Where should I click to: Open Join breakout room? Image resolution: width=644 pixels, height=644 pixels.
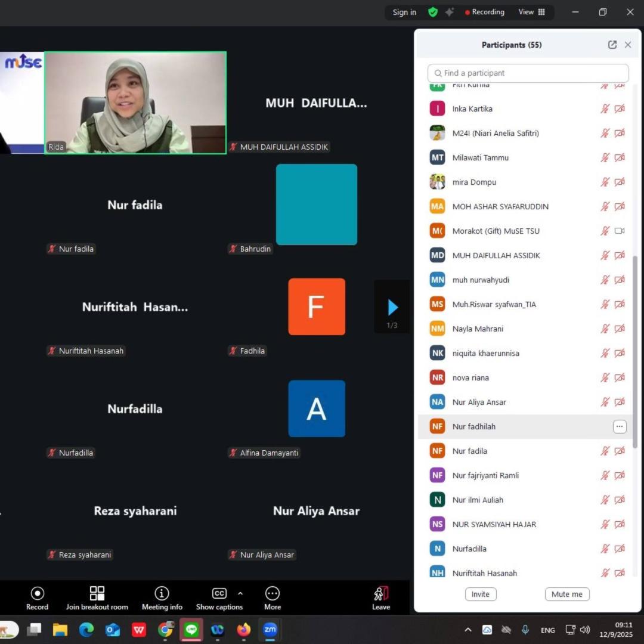pos(97,593)
